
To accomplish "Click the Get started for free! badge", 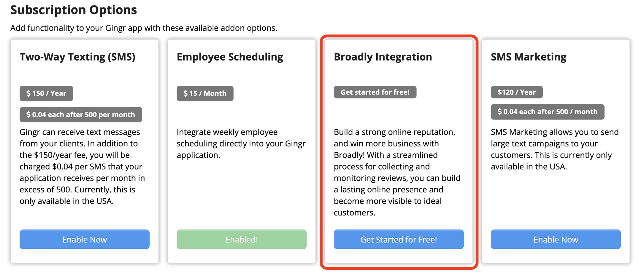I will point(375,92).
